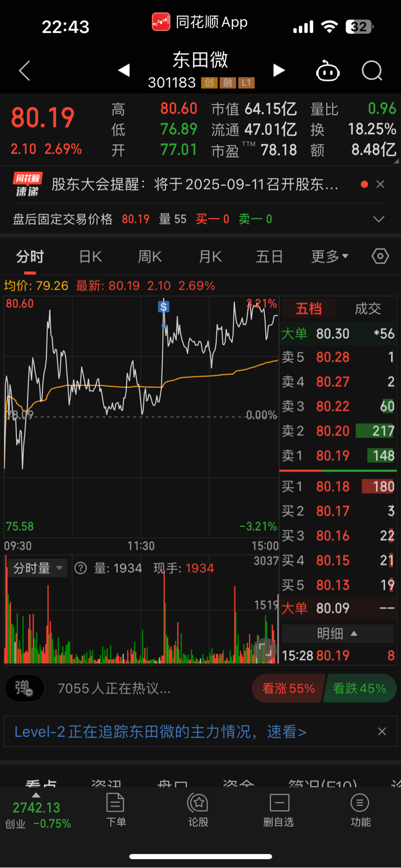Open the 下单 order icon

tap(115, 810)
